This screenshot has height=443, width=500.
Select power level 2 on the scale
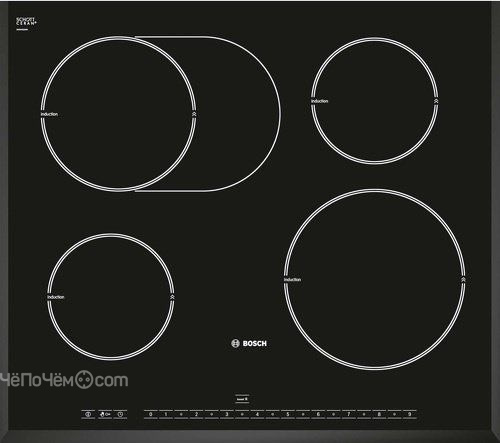[196, 414]
